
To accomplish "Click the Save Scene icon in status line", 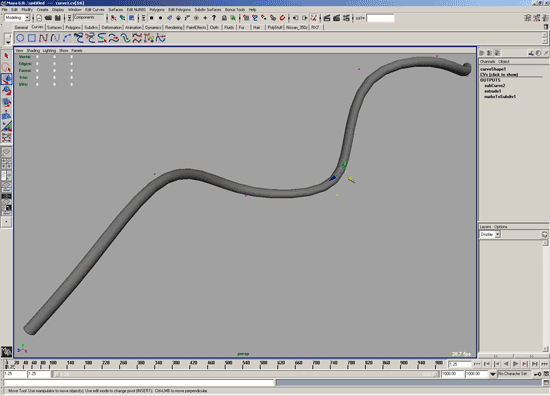I will pos(58,18).
